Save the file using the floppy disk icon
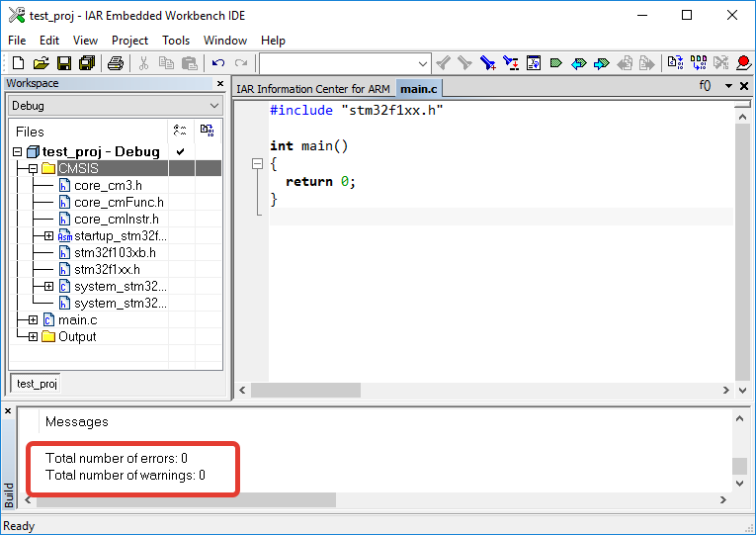This screenshot has width=756, height=535. [63, 63]
